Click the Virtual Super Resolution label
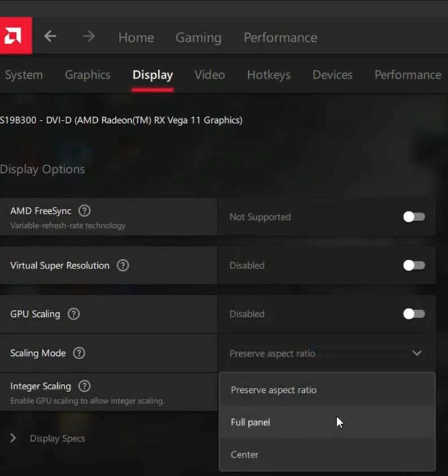448x476 pixels. pyautogui.click(x=60, y=265)
